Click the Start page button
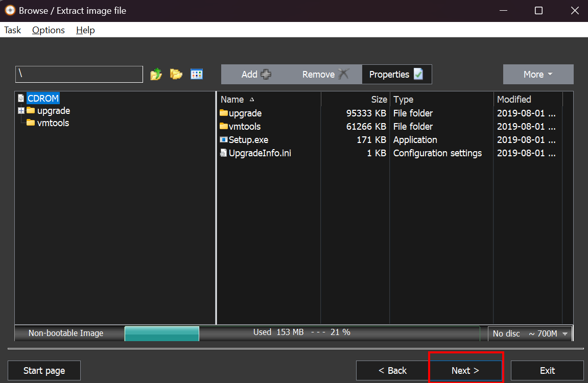588x383 pixels. pos(44,371)
